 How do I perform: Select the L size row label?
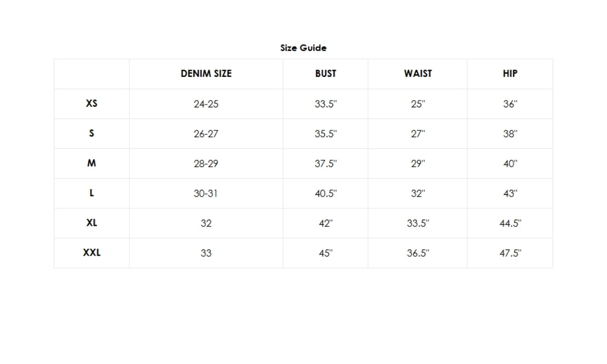point(92,193)
